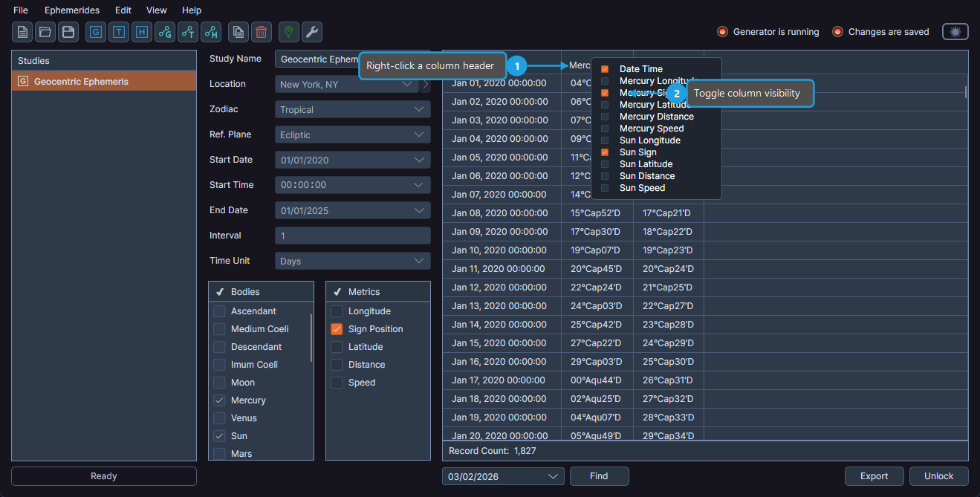
Task: Create a new Geocentric ephemeris study
Action: (x=95, y=32)
